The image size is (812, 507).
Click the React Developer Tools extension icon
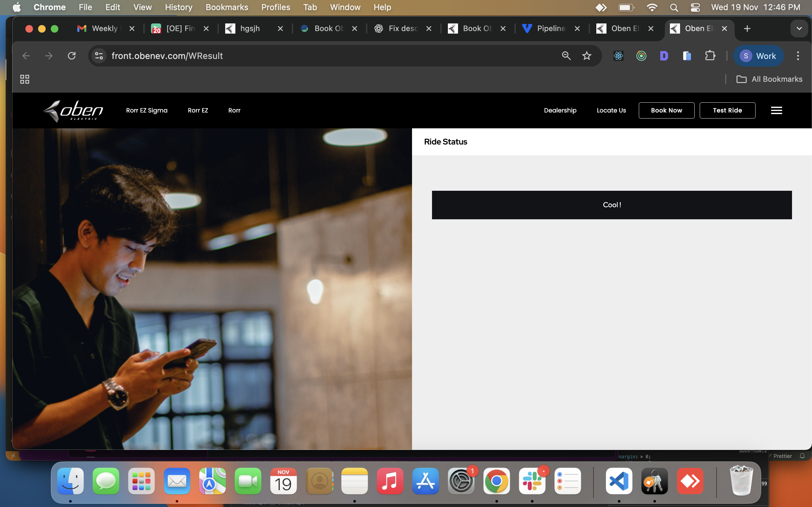(618, 56)
